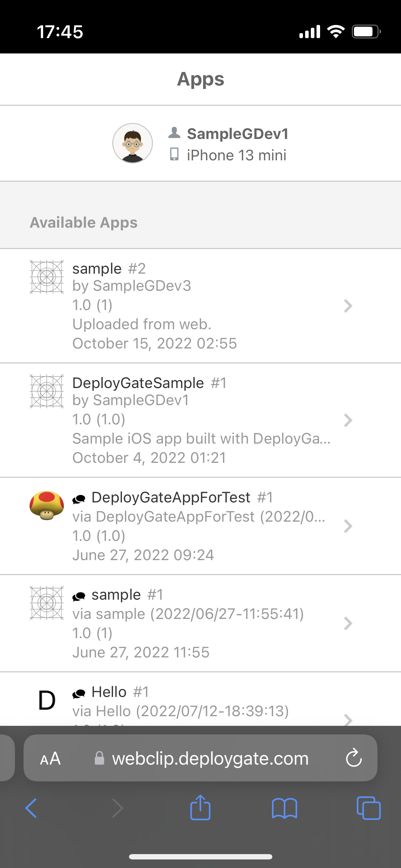Screen dimensions: 401x868
Task: Tap text 'by SampleGDev1' under DeployGateSample
Action: (x=131, y=400)
